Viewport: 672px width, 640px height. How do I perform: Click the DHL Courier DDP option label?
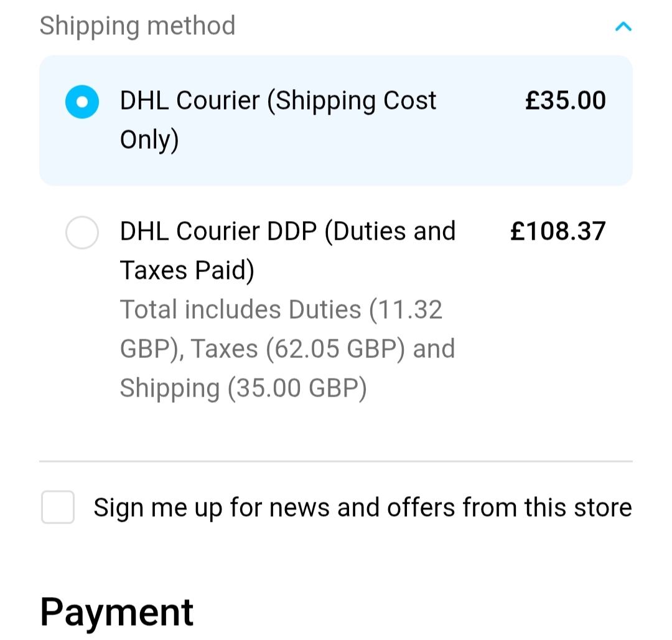pyautogui.click(x=287, y=232)
